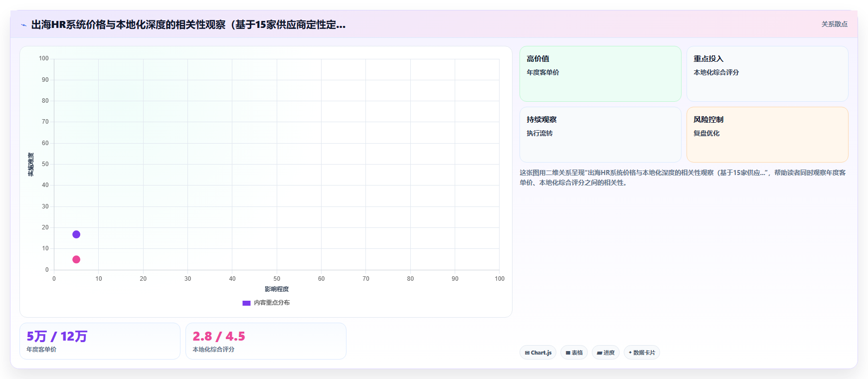Open the 持续观察 quadrant card
Viewport: 868px width, 379px height.
(600, 135)
